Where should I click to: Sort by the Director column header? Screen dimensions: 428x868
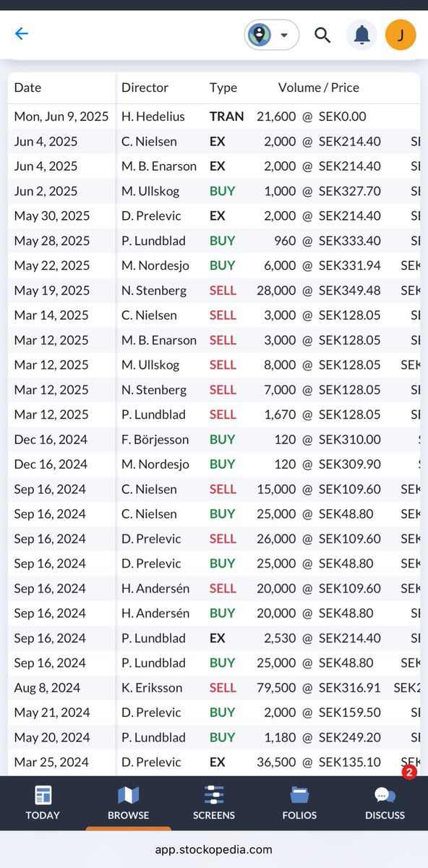[145, 88]
